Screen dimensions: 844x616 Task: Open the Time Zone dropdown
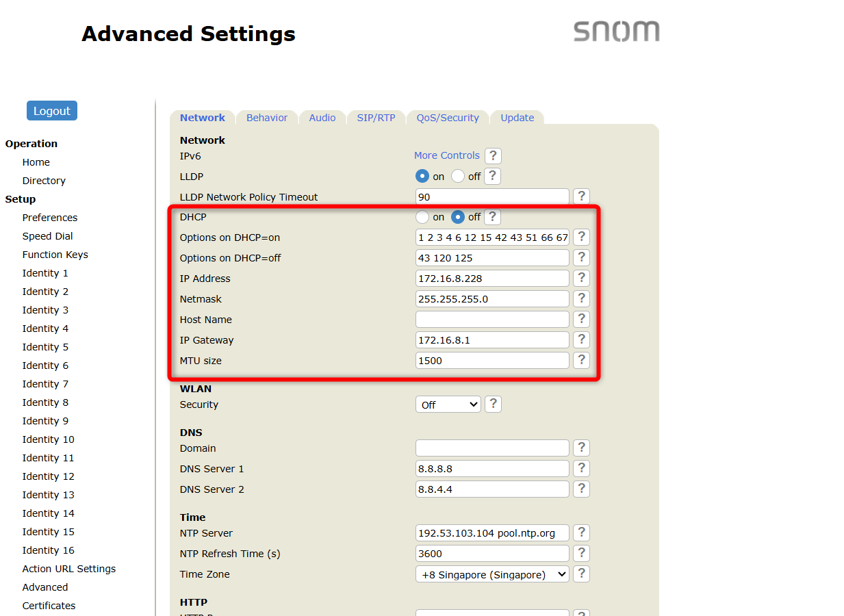pos(492,574)
